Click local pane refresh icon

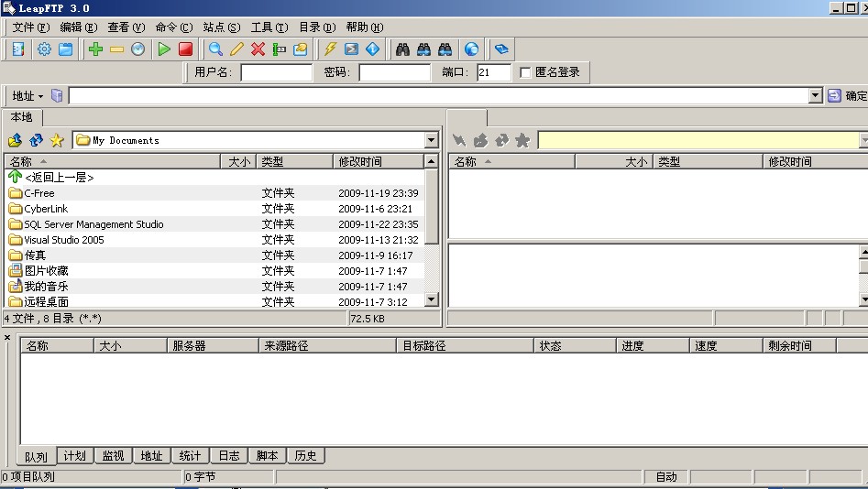36,140
